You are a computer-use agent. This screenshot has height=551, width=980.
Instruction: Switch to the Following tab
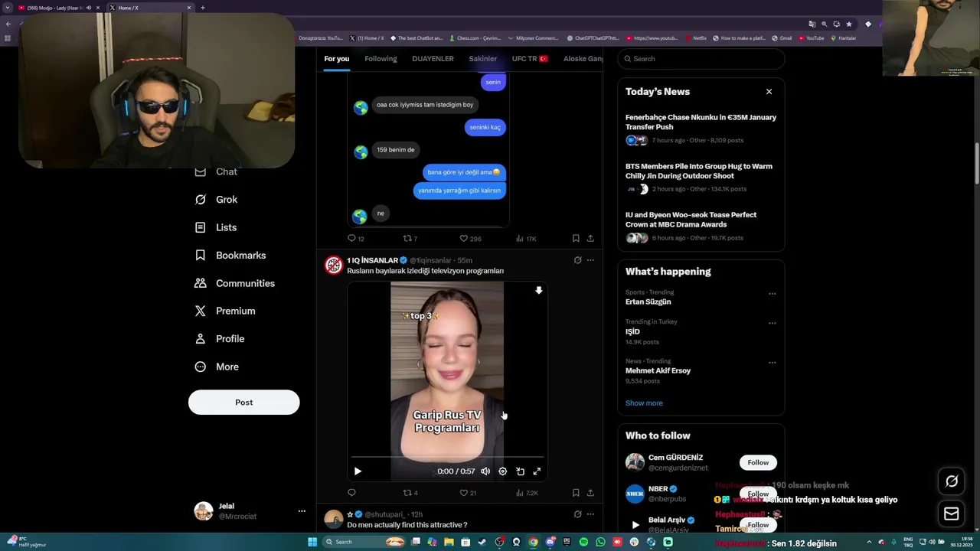tap(381, 59)
